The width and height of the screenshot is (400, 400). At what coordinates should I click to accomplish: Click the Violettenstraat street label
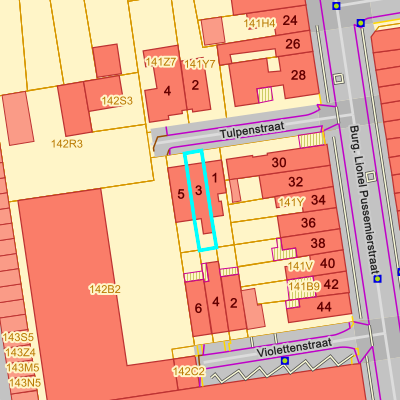[294, 347]
